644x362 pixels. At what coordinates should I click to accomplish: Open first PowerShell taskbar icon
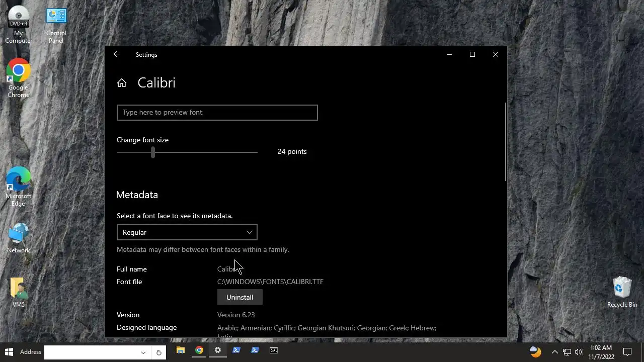236,350
